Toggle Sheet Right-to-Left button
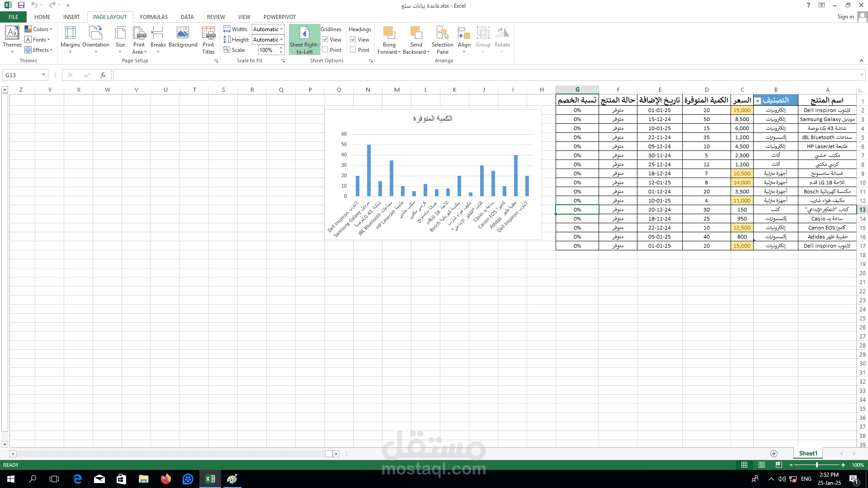This screenshot has width=868, height=488. click(x=304, y=40)
